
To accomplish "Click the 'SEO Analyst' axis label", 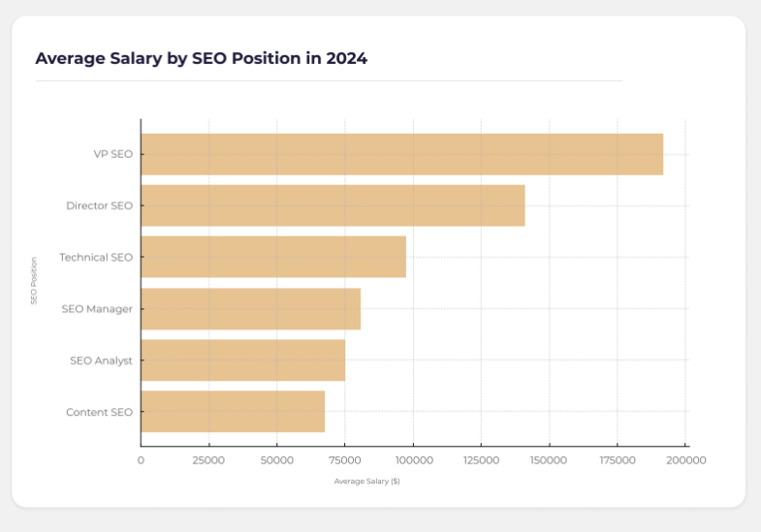I will [x=101, y=360].
